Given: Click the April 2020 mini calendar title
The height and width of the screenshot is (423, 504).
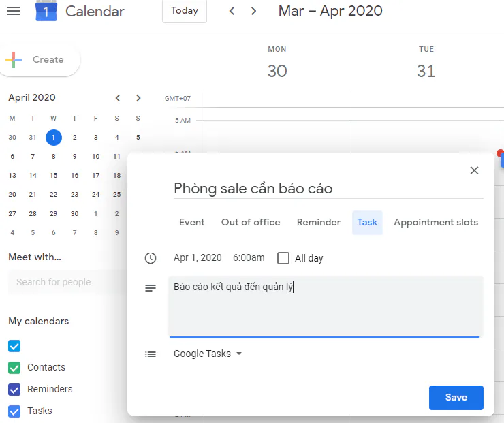Looking at the screenshot, I should click(x=32, y=97).
